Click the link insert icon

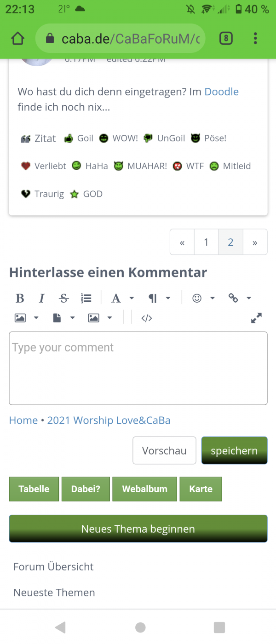coord(234,298)
